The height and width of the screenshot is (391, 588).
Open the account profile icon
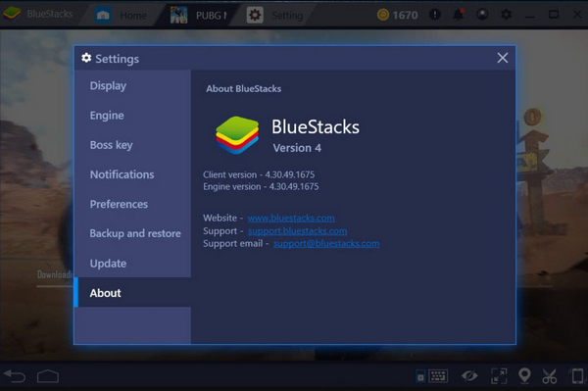coord(482,15)
